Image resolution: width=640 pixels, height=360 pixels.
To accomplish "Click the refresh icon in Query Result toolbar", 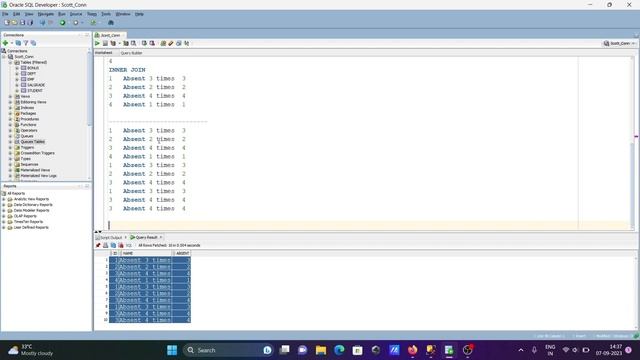I will click(113, 245).
